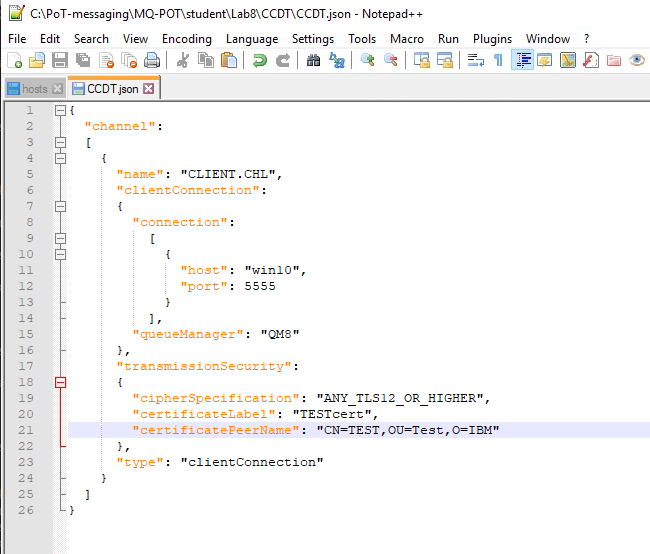Click the Redo arrow icon
650x554 pixels.
point(283,61)
